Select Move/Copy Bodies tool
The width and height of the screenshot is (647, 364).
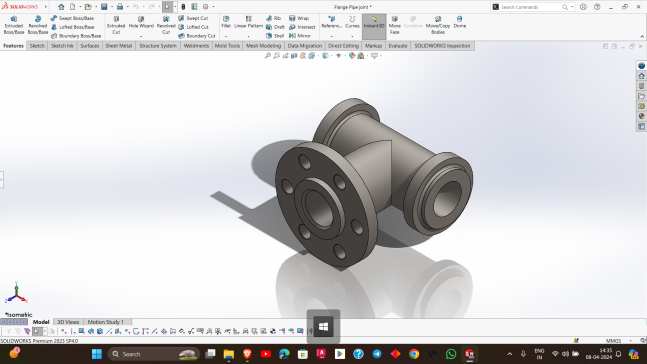point(438,25)
